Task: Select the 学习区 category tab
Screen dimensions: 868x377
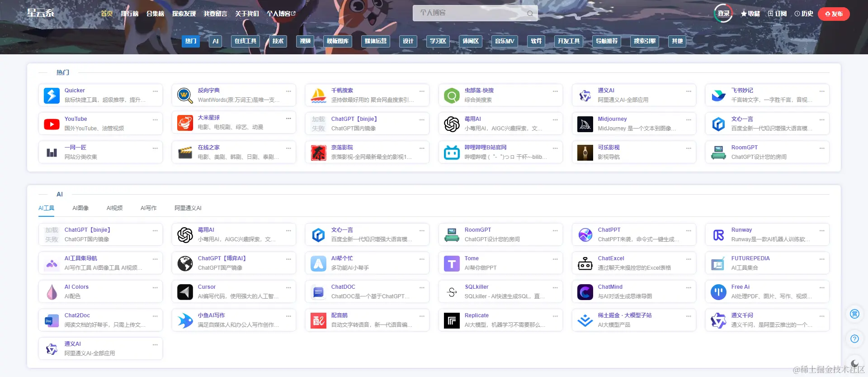Action: click(438, 41)
